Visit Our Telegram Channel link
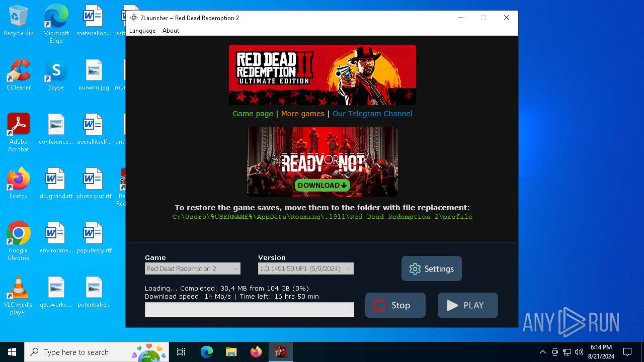The image size is (644, 362). click(x=372, y=114)
